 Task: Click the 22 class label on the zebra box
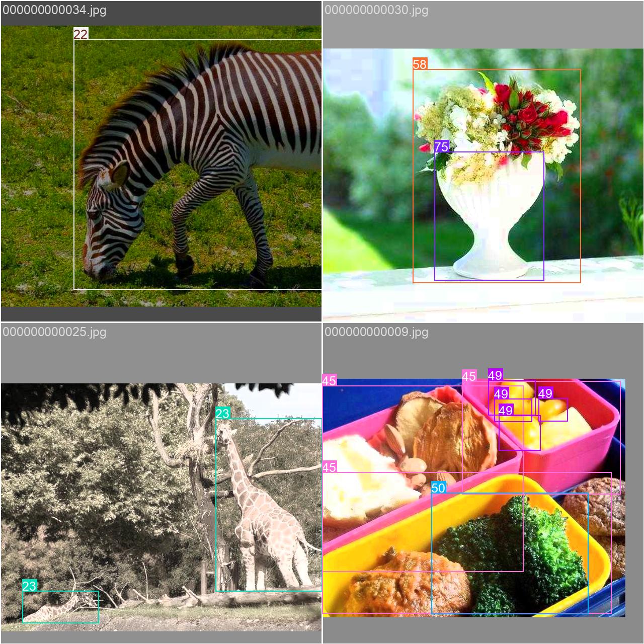pyautogui.click(x=80, y=34)
